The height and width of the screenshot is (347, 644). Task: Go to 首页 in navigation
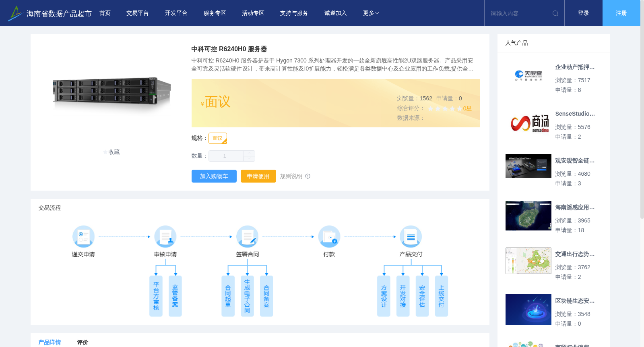click(x=105, y=13)
